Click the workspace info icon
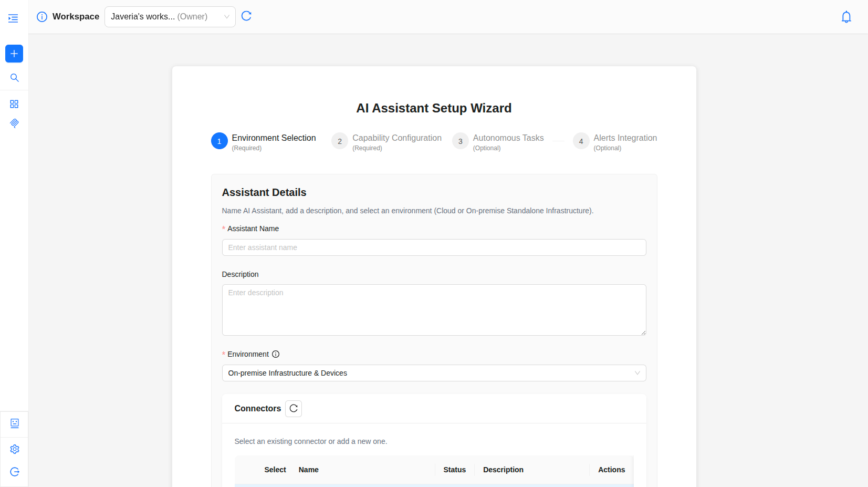 42,17
